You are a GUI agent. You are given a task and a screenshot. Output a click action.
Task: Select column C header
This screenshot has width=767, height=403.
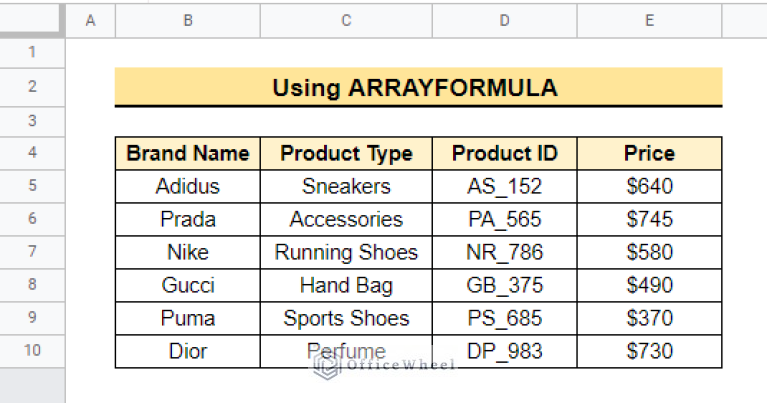(x=346, y=21)
